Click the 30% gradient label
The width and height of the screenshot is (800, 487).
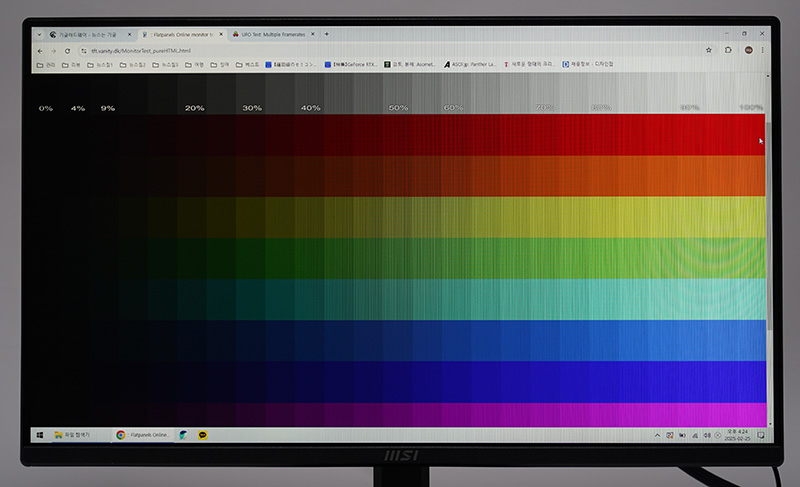click(x=252, y=108)
